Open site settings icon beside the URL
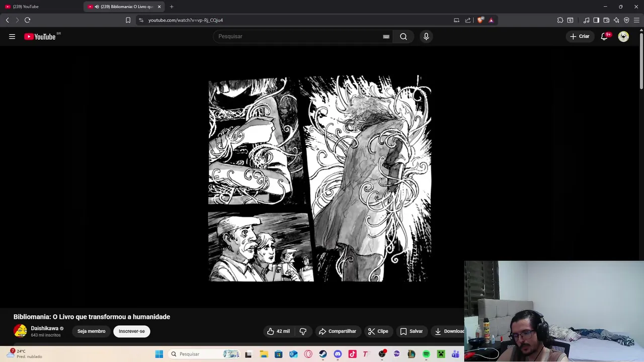 coord(141,20)
